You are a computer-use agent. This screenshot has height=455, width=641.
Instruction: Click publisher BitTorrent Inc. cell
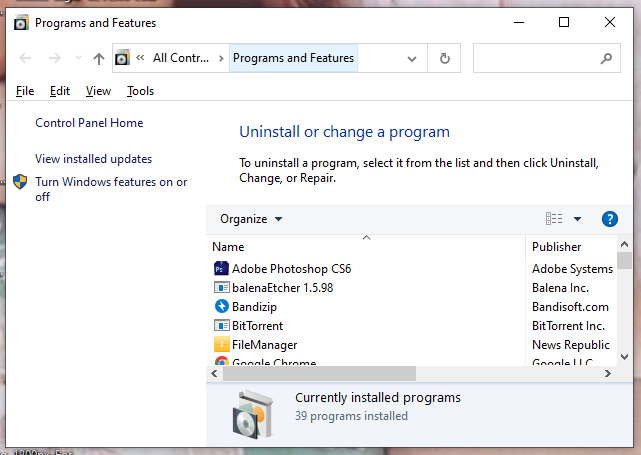pos(568,326)
